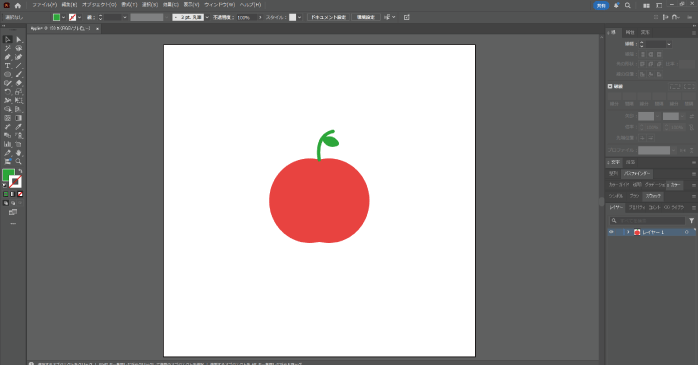Select the Direct Selection tool
This screenshot has height=365, width=698.
19,40
